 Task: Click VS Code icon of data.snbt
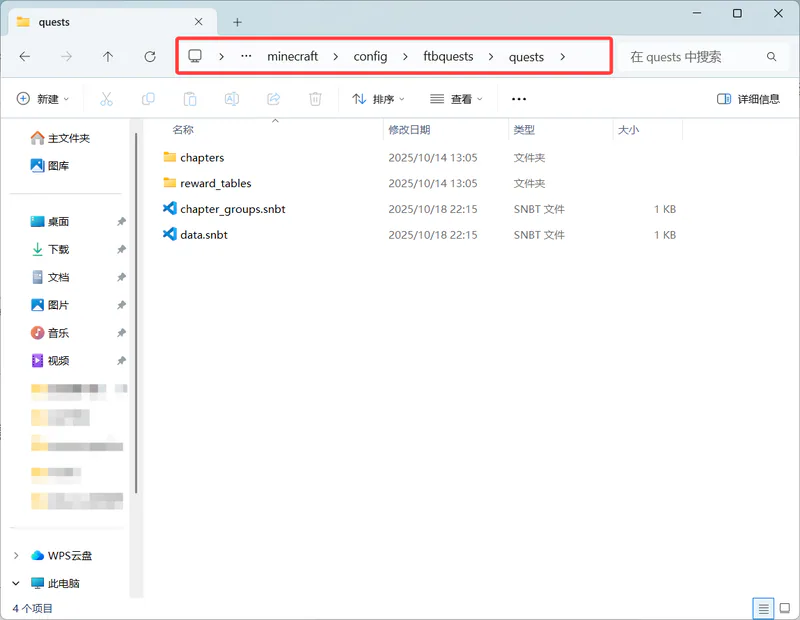pos(169,234)
